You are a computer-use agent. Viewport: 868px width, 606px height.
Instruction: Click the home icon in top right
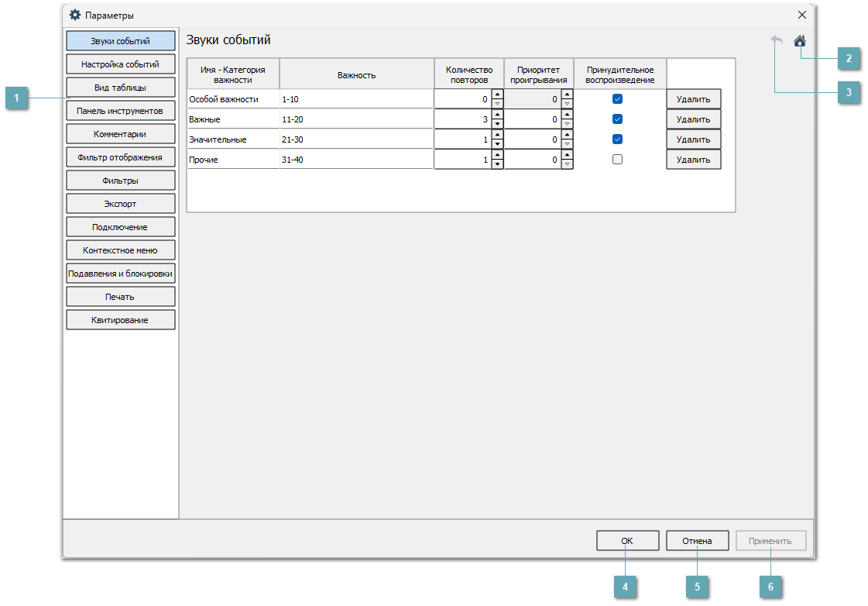point(799,41)
